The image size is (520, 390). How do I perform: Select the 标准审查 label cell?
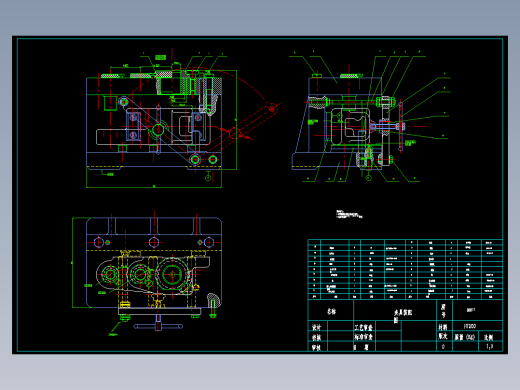363,337
